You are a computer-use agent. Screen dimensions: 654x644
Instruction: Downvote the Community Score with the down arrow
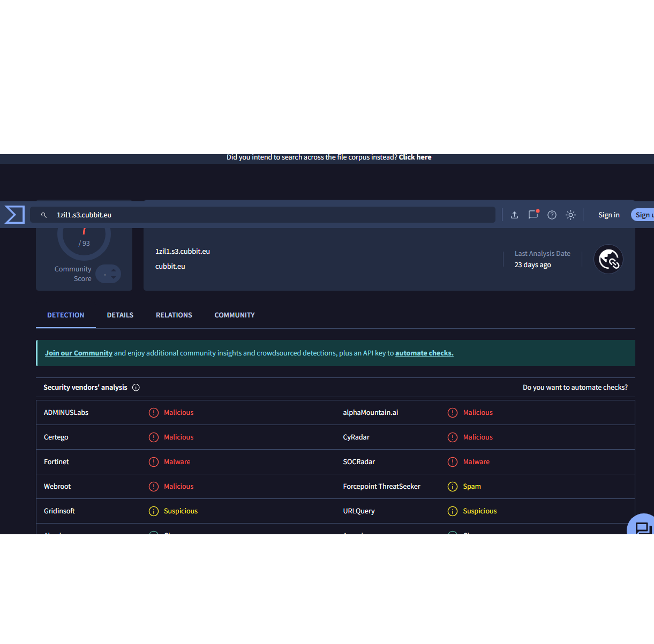coord(114,277)
